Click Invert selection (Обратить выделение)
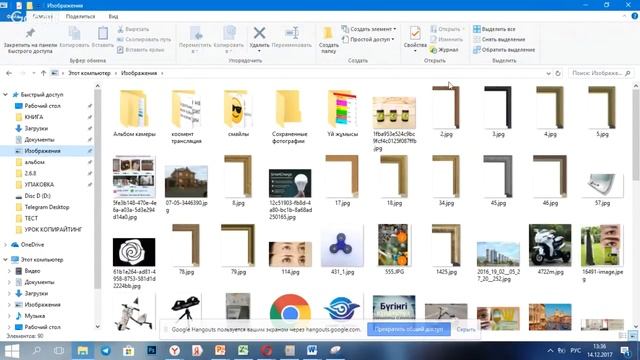The image size is (640, 360). (x=504, y=50)
